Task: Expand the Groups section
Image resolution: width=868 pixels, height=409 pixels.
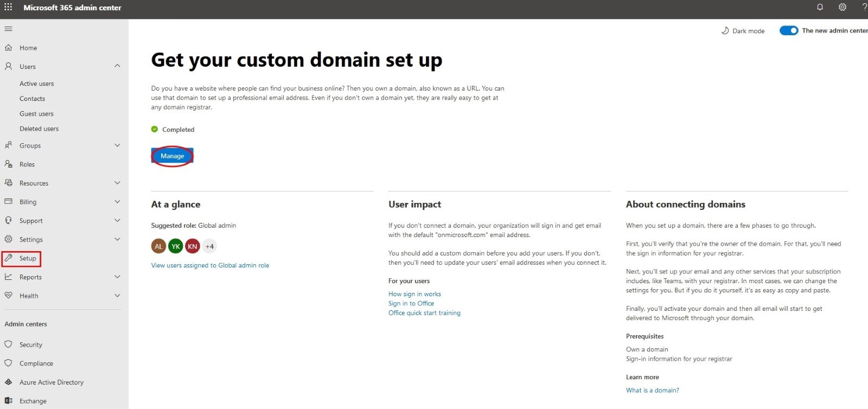Action: 117,145
